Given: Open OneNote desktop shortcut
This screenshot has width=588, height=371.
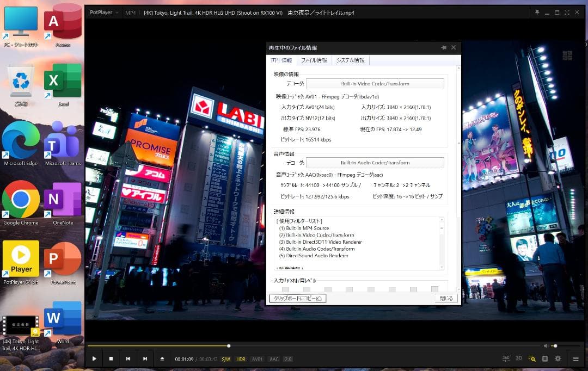Looking at the screenshot, I should click(x=63, y=203).
